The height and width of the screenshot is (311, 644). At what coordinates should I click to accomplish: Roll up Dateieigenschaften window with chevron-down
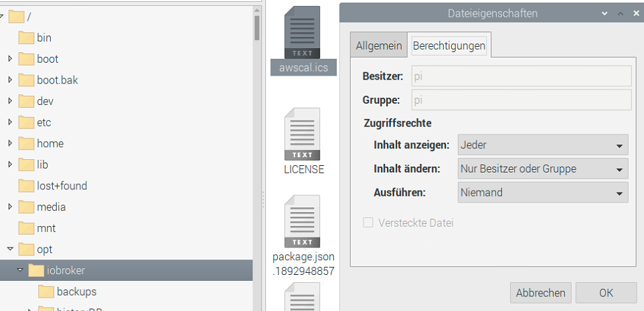pos(605,13)
